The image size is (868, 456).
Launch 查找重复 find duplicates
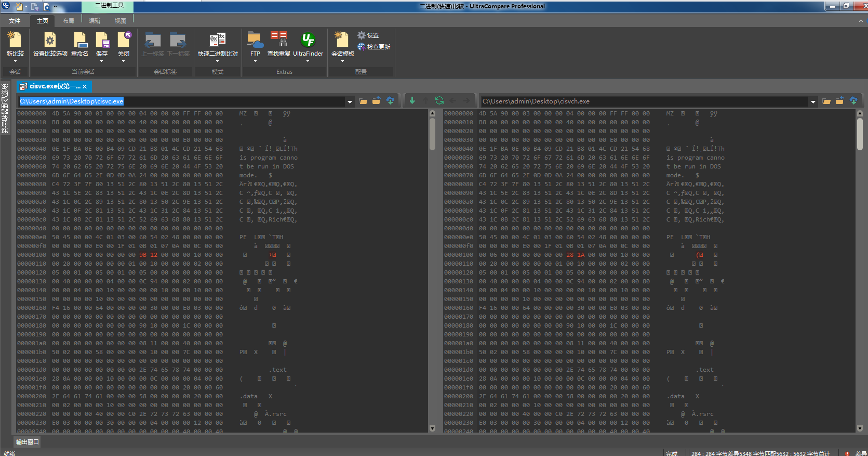point(279,44)
